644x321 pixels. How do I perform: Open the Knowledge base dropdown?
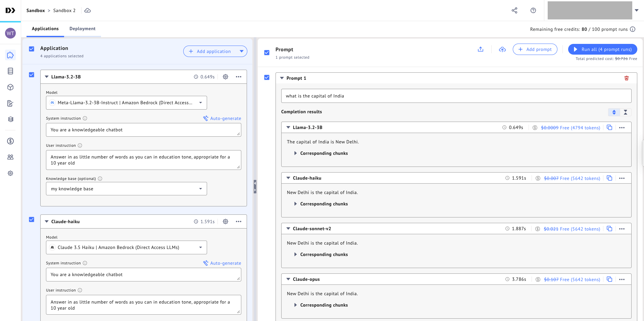[x=126, y=189]
